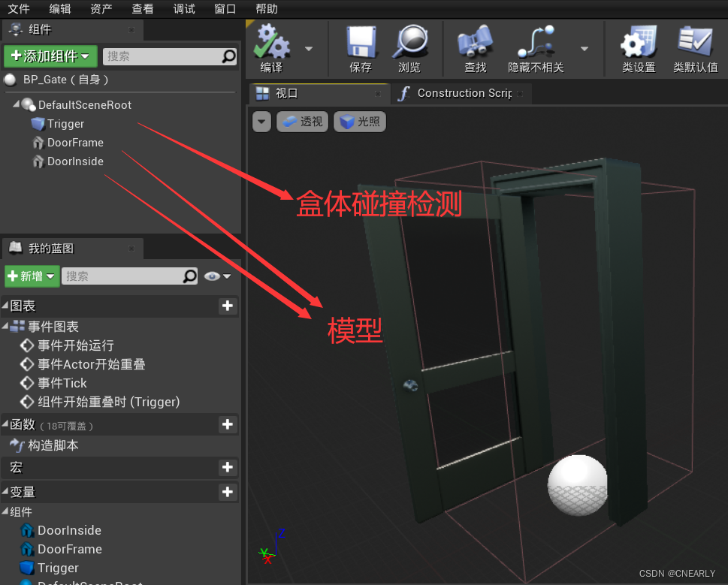The height and width of the screenshot is (585, 728).
Task: Open the Compile options dropdown arrow
Action: tap(309, 48)
